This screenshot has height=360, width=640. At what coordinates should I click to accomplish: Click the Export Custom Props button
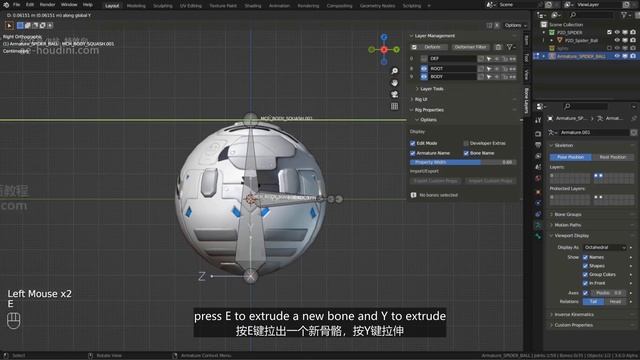pyautogui.click(x=435, y=181)
